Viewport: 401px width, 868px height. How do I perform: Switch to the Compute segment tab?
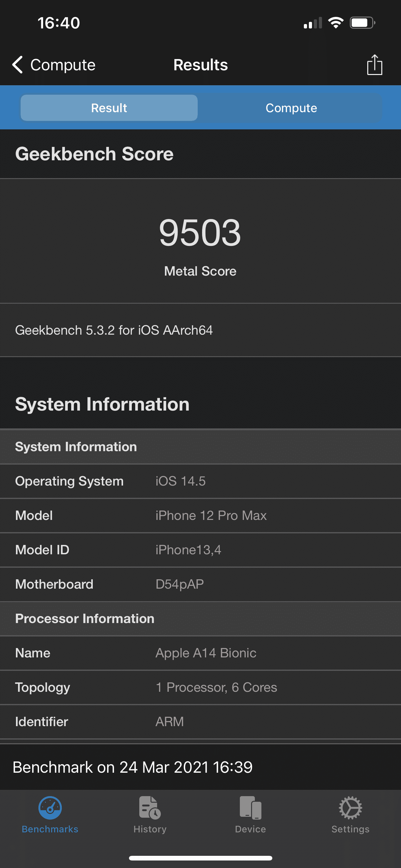coord(291,108)
